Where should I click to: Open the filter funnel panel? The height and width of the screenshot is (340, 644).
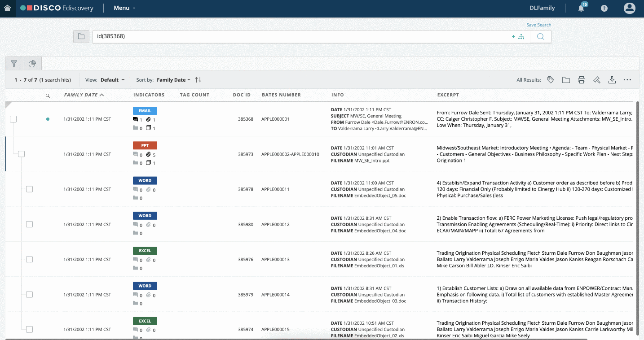click(x=14, y=64)
